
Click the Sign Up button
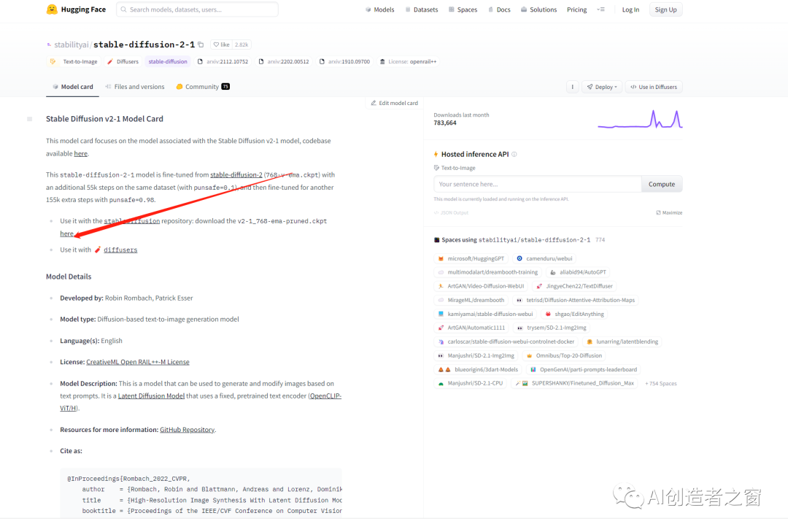(665, 9)
